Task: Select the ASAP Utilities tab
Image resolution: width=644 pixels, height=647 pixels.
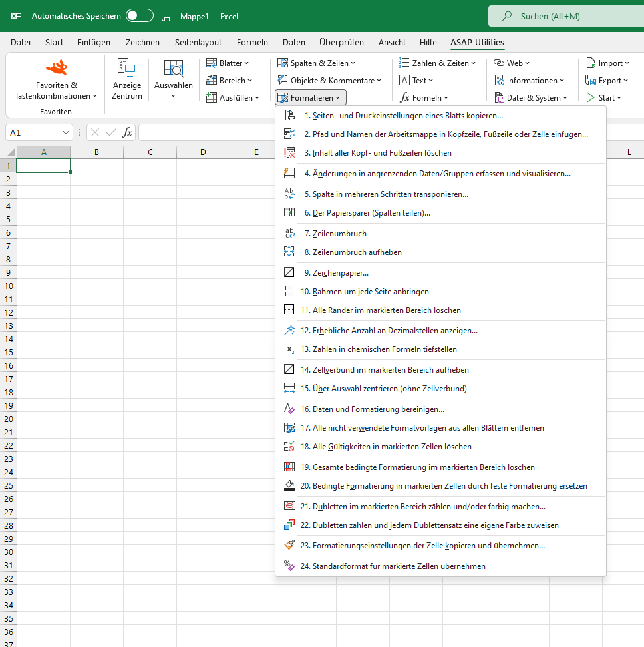Action: tap(477, 42)
